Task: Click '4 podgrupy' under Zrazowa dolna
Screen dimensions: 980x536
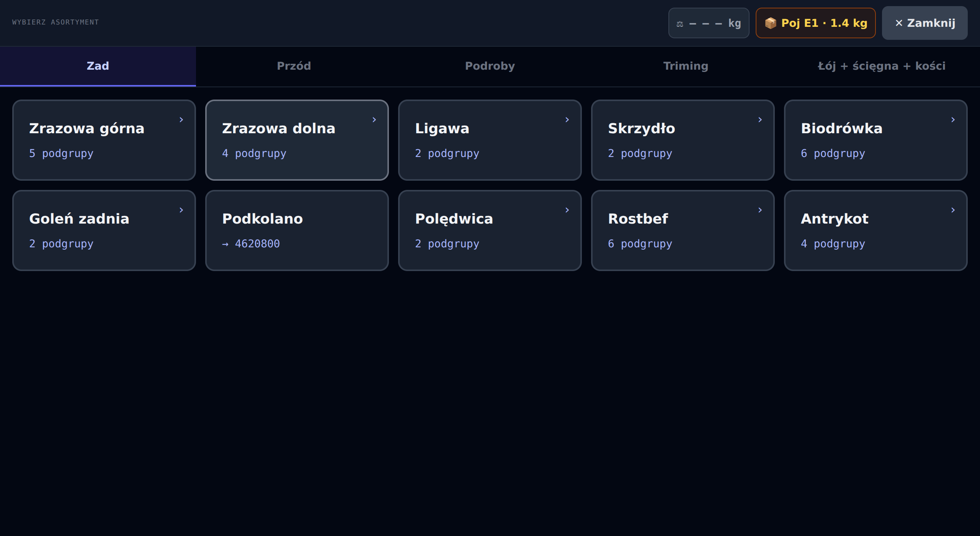Action: click(254, 154)
